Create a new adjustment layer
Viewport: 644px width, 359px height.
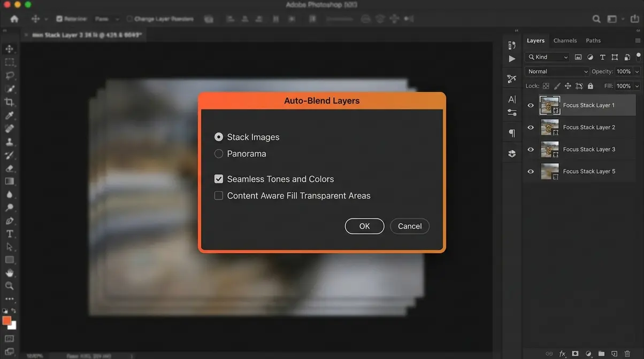(x=588, y=354)
